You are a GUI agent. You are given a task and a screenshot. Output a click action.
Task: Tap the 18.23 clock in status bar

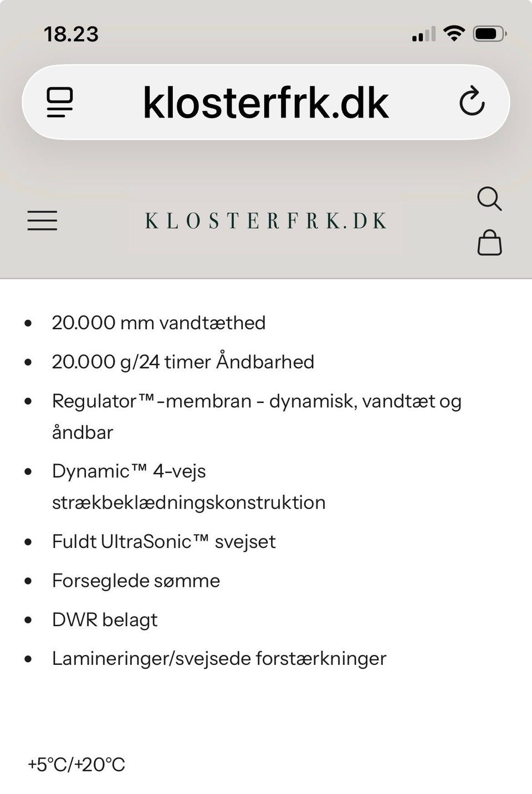(71, 34)
